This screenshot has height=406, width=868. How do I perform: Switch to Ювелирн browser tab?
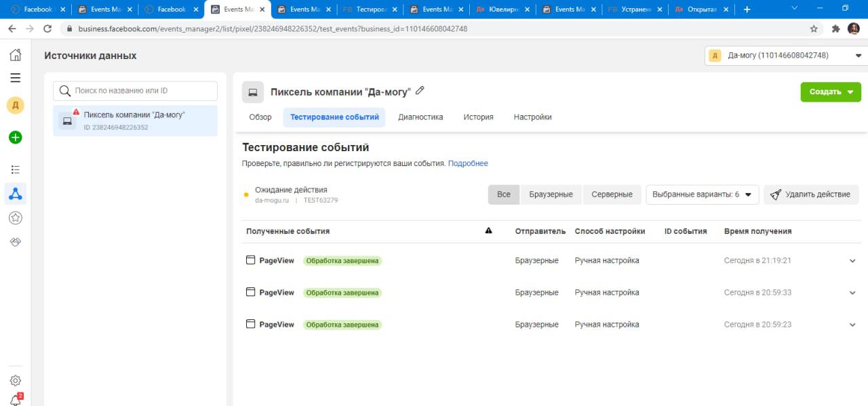coord(502,9)
